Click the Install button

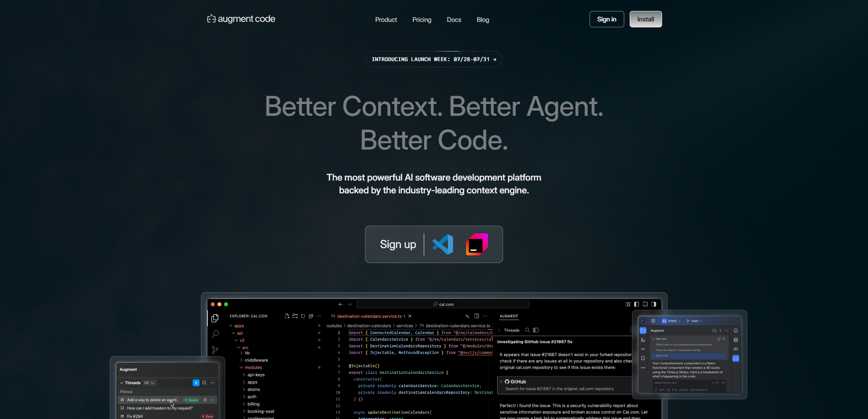[x=645, y=19]
